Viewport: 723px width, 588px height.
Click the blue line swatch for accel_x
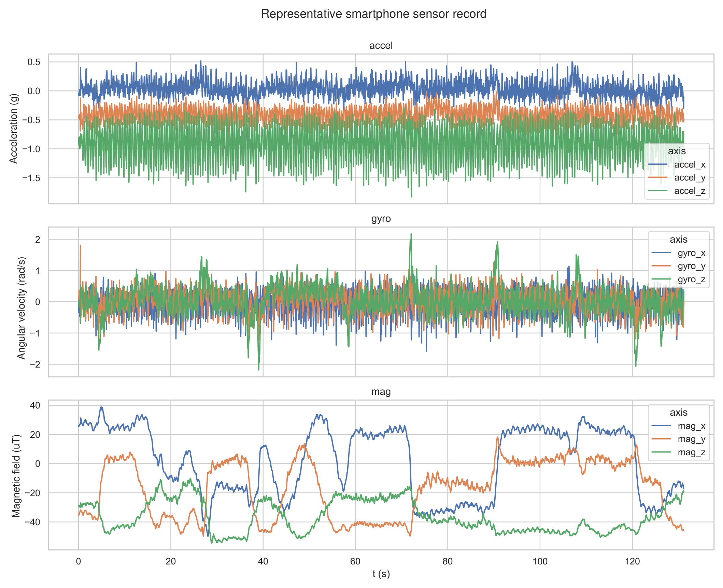[657, 164]
